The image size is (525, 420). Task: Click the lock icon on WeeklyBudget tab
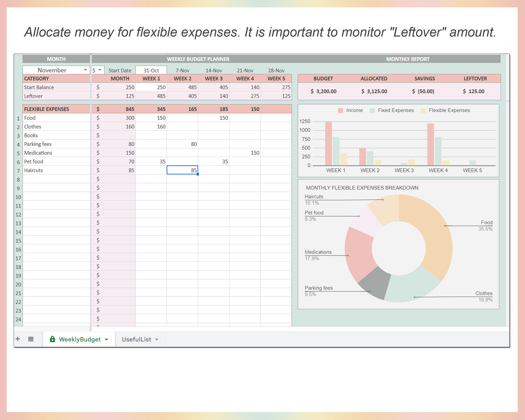52,339
